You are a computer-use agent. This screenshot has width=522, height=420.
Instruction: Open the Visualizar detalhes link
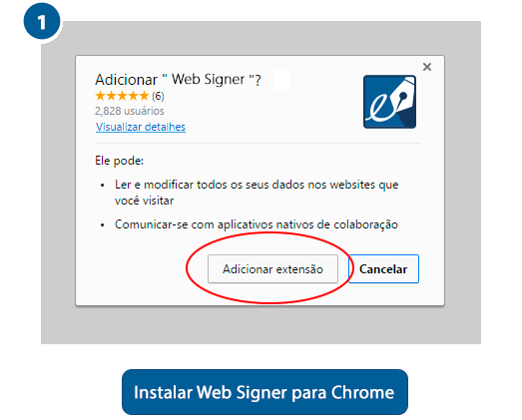(x=141, y=127)
